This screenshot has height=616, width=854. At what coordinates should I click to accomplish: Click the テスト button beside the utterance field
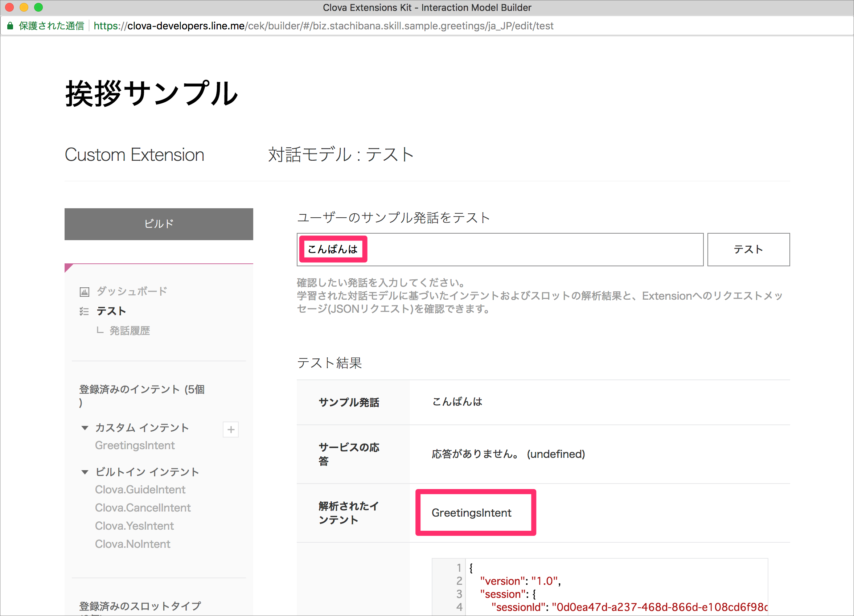(x=748, y=249)
